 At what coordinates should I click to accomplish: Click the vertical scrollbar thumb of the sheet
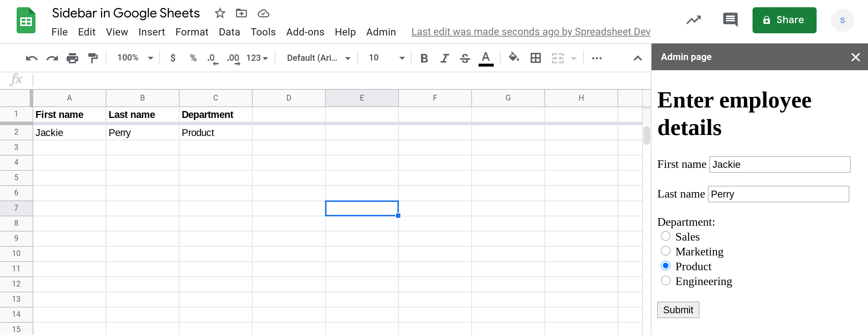(647, 135)
